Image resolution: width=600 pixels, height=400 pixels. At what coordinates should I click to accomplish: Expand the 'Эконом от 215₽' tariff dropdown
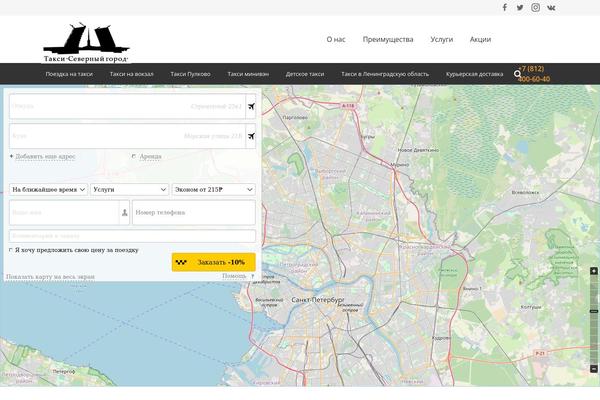[213, 189]
